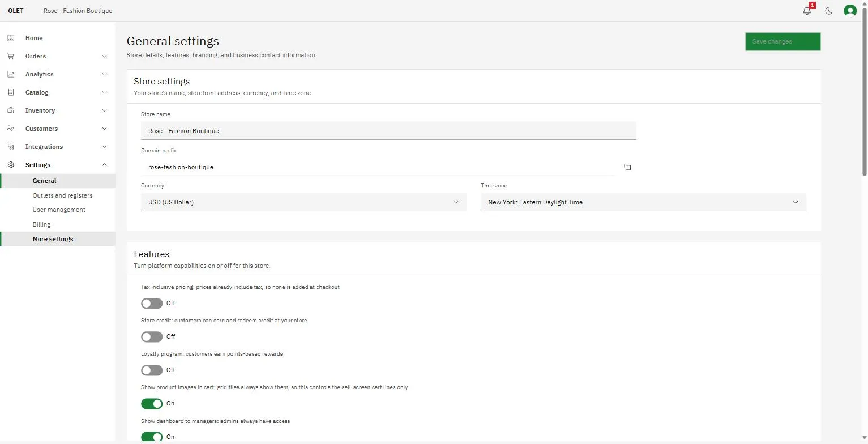Select General under Settings
Image resolution: width=868 pixels, height=444 pixels.
pyautogui.click(x=58, y=181)
